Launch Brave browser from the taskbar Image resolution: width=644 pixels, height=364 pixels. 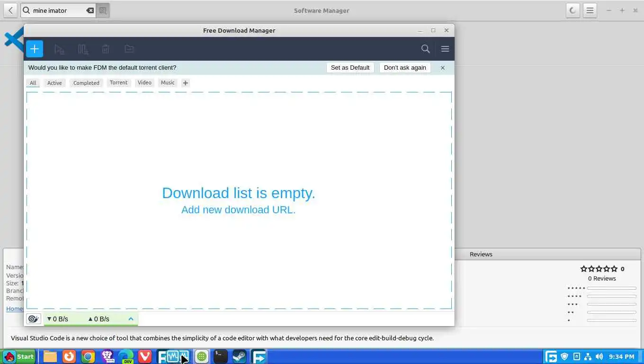107,356
